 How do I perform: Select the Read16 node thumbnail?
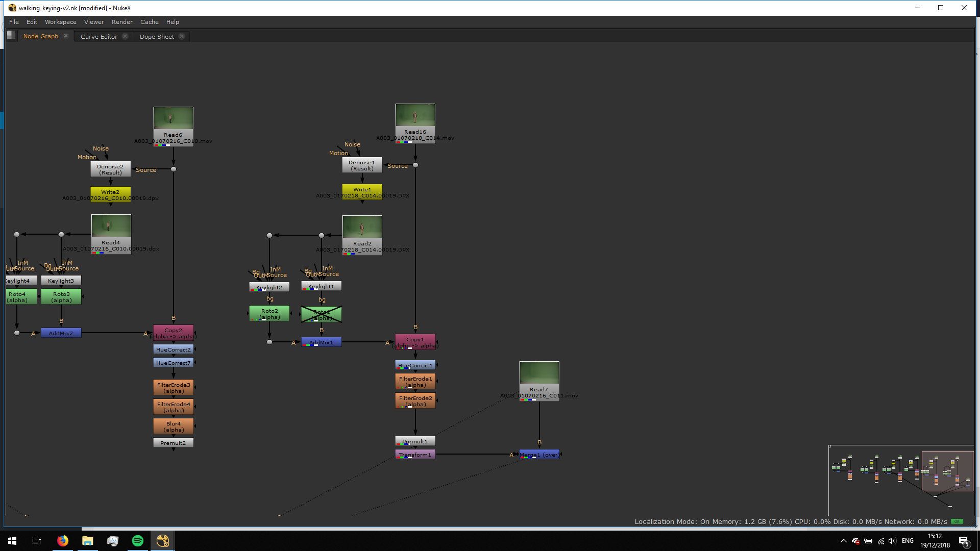click(415, 115)
